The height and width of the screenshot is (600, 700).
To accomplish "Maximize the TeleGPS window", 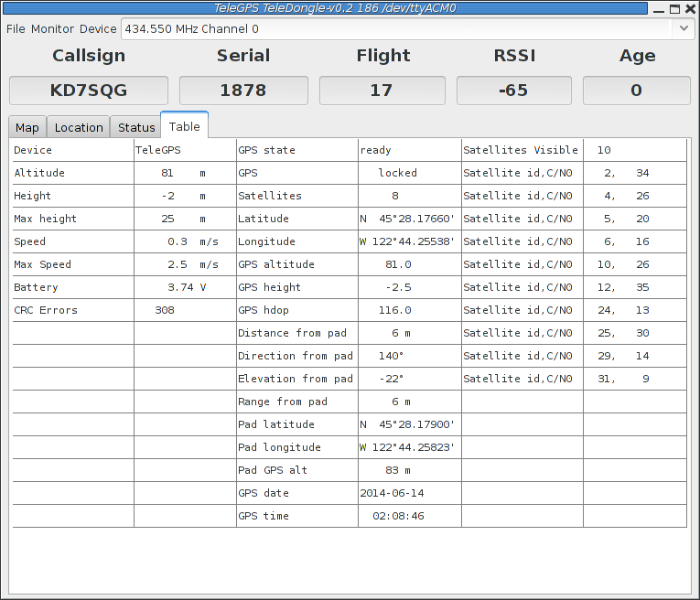I will [674, 8].
